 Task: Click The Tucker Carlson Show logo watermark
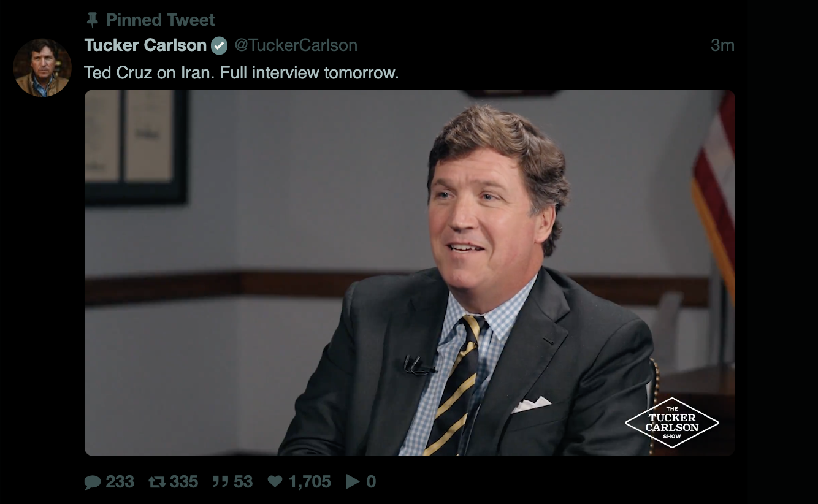pyautogui.click(x=671, y=422)
